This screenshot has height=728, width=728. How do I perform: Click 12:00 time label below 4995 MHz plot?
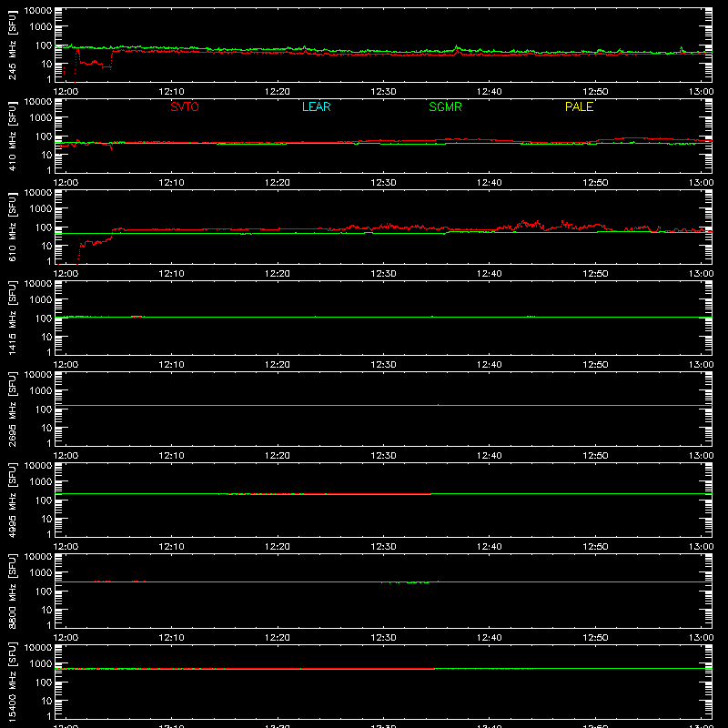click(x=66, y=547)
